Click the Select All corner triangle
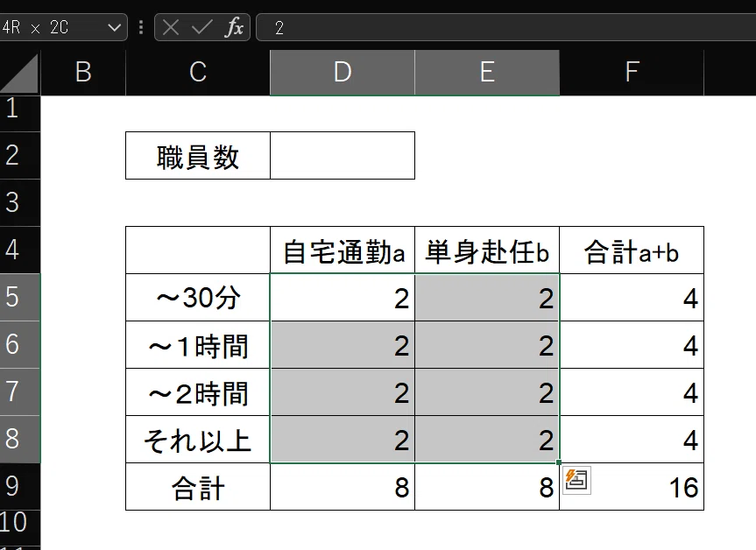This screenshot has width=756, height=550. click(x=20, y=73)
